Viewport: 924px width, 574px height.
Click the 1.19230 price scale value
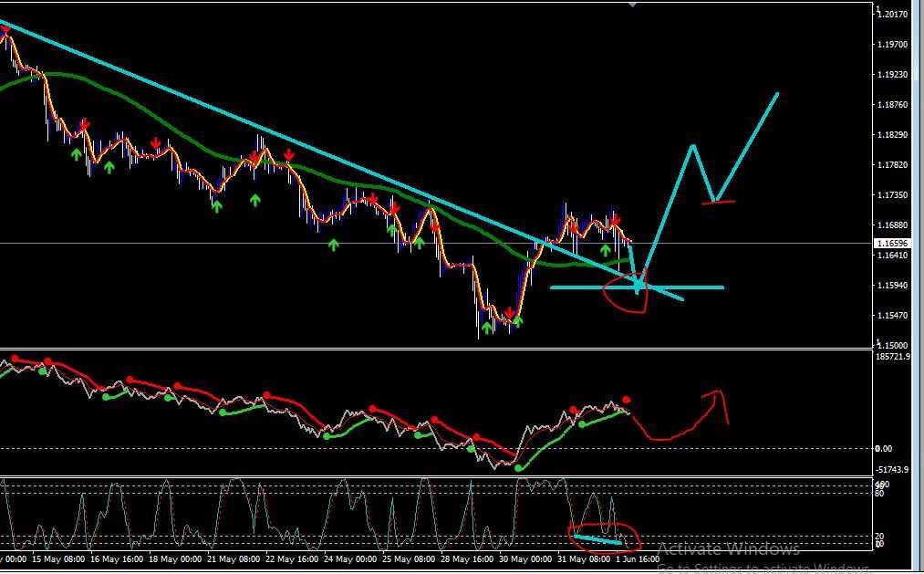tap(893, 74)
